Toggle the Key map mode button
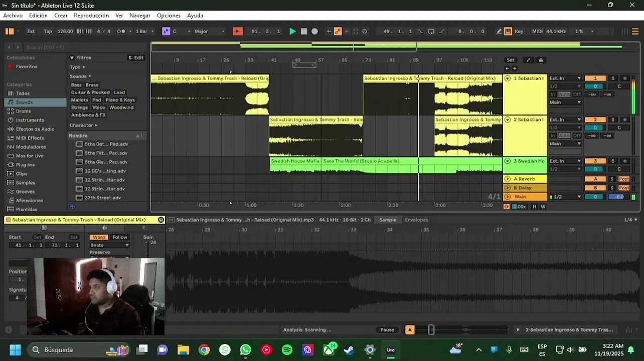Image resolution: width=644 pixels, height=361 pixels. (x=519, y=31)
